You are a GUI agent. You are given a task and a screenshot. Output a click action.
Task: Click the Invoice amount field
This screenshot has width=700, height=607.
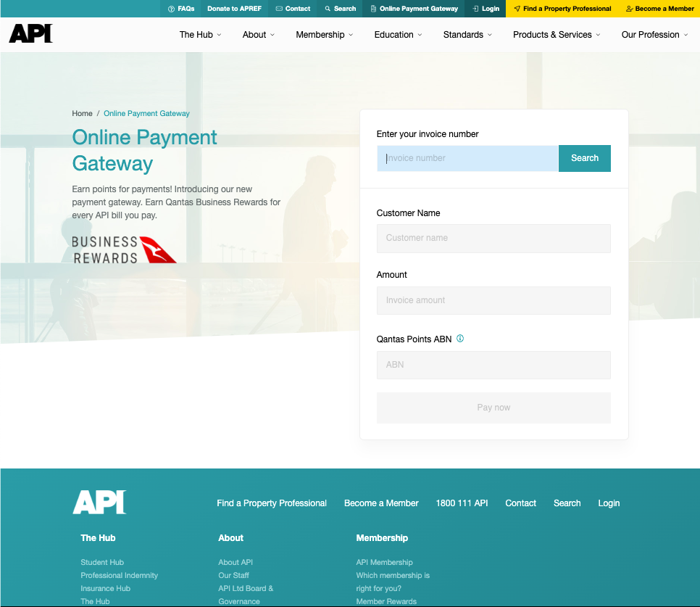pos(493,300)
